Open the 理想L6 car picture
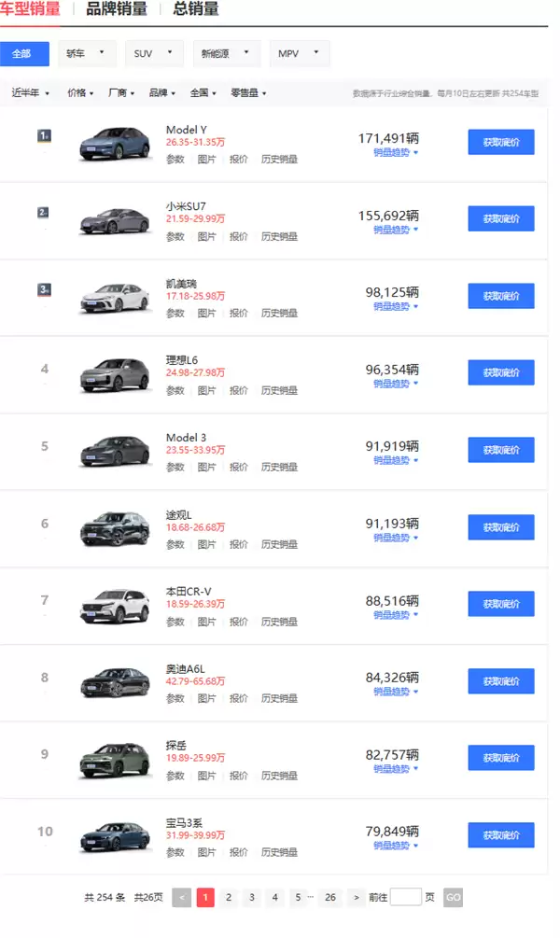Image resolution: width=560 pixels, height=938 pixels. (x=114, y=375)
